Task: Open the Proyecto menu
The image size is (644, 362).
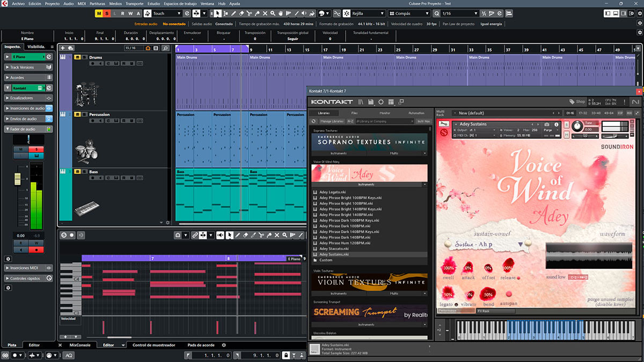Action: (52, 3)
